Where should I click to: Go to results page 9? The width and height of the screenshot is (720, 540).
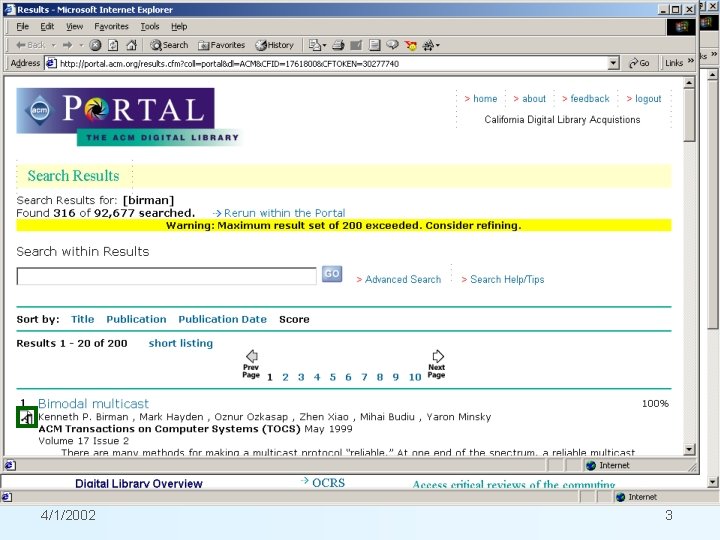[x=395, y=377]
